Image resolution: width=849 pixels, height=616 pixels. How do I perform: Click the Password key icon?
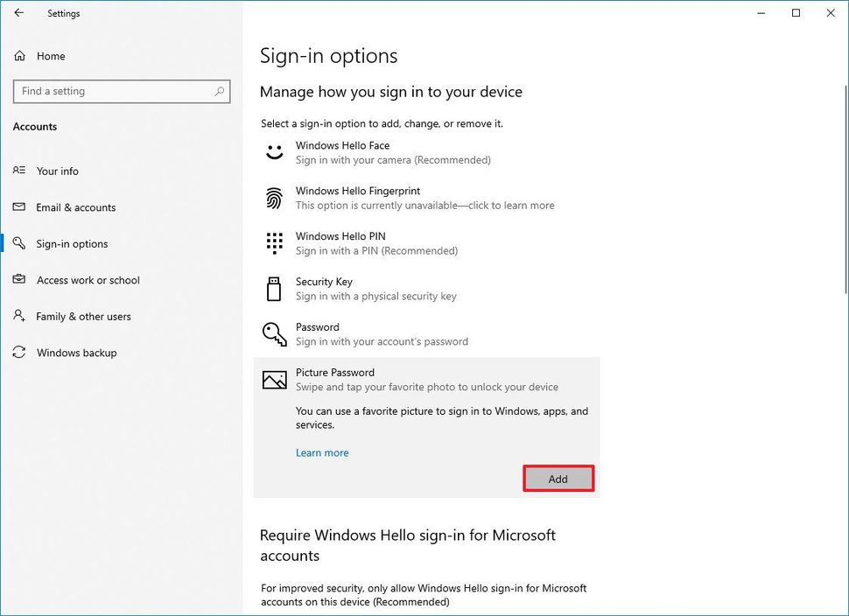(x=275, y=334)
